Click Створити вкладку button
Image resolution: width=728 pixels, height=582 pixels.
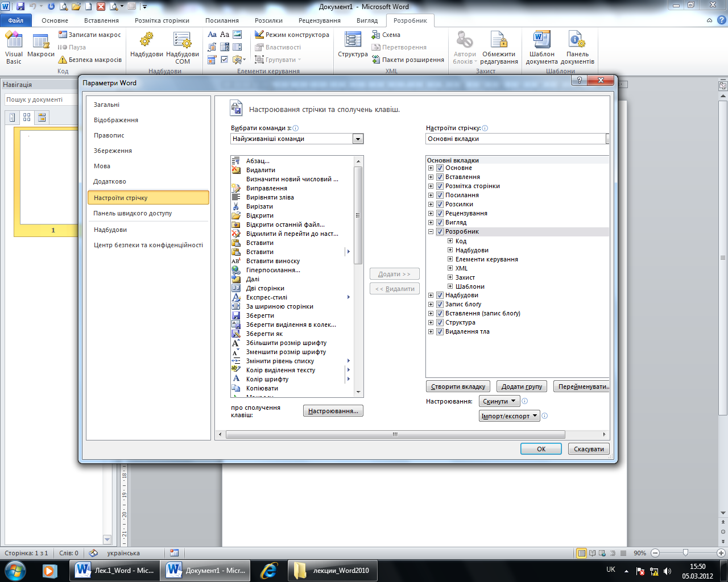click(x=458, y=386)
